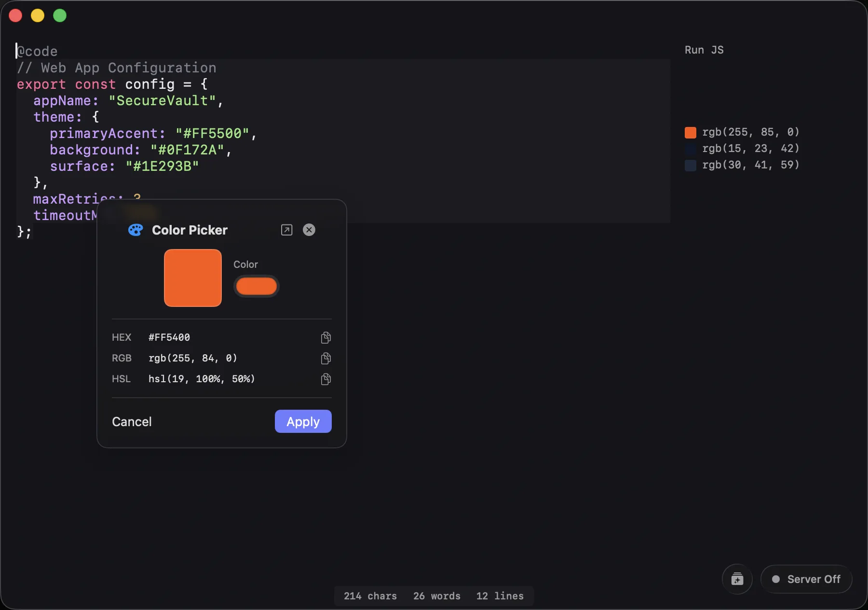The width and height of the screenshot is (868, 610).
Task: Copy the RGB value rgb(255, 84, 0)
Action: tap(326, 358)
